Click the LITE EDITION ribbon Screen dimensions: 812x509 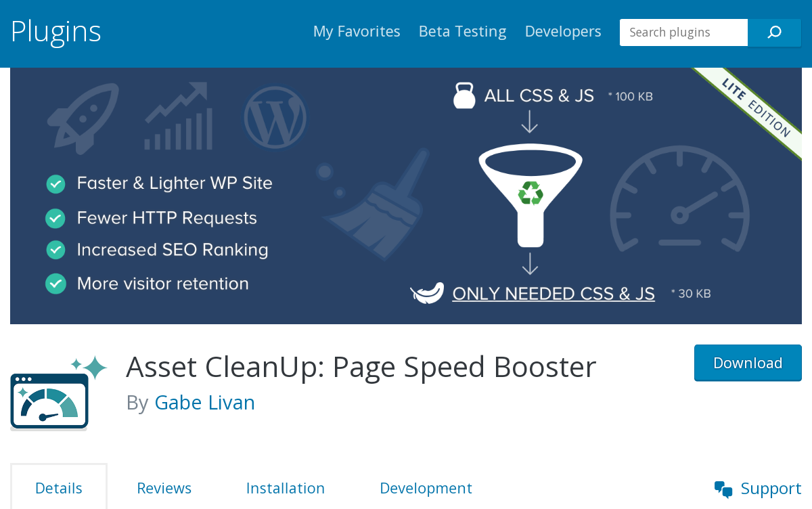[756, 108]
